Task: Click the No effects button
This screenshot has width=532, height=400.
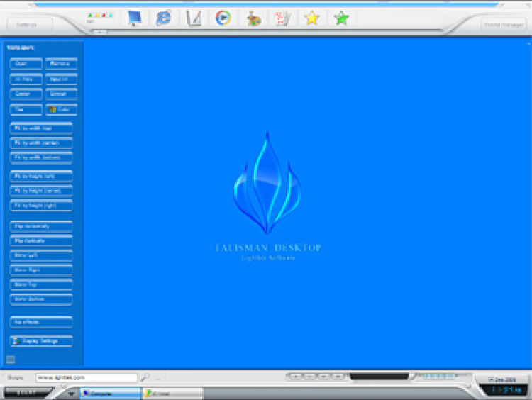Action: [x=41, y=322]
